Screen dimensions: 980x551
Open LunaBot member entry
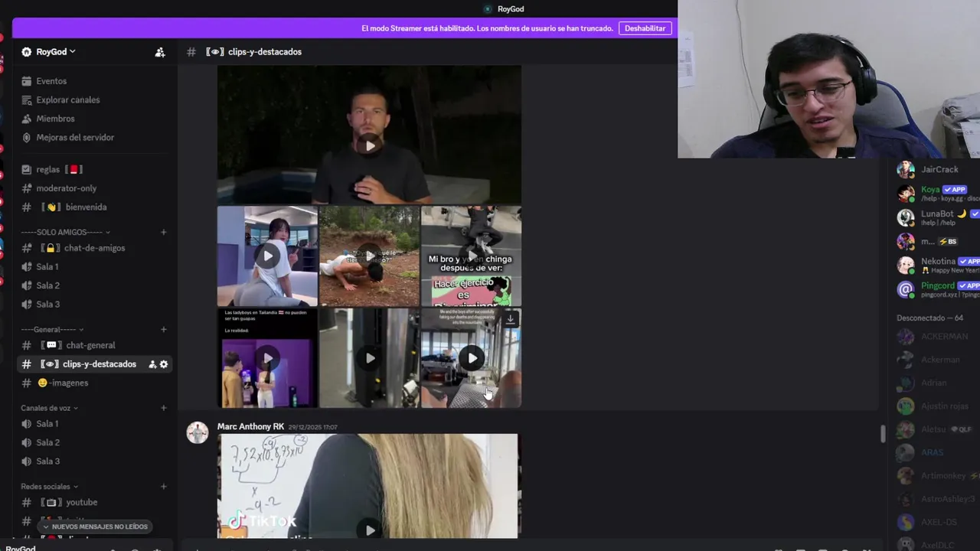click(x=938, y=217)
